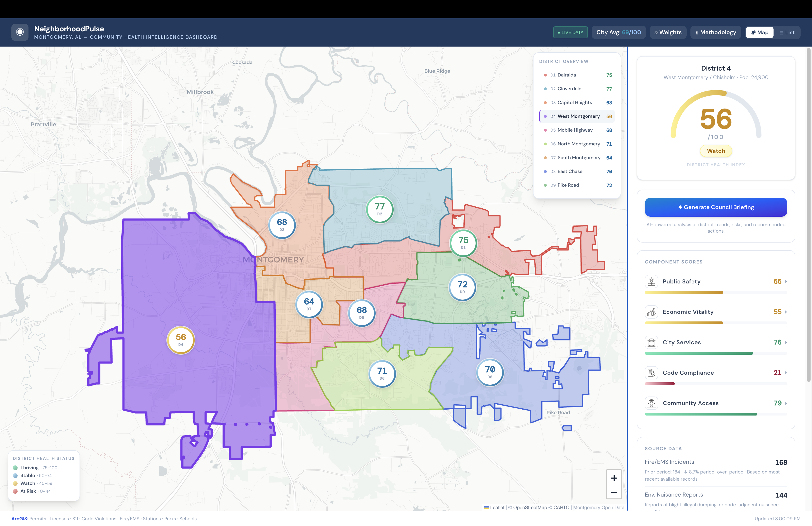The width and height of the screenshot is (812, 526).
Task: Click the Fire/EMS Incidents source row
Action: (716, 470)
